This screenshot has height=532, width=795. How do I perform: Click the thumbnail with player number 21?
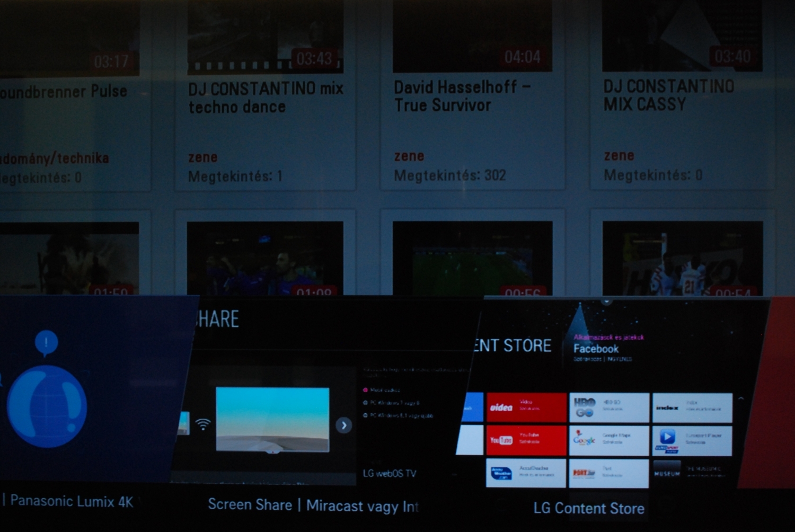pos(683,259)
